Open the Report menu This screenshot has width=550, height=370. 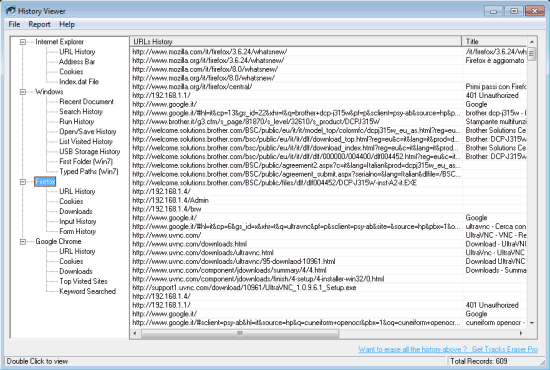[39, 24]
